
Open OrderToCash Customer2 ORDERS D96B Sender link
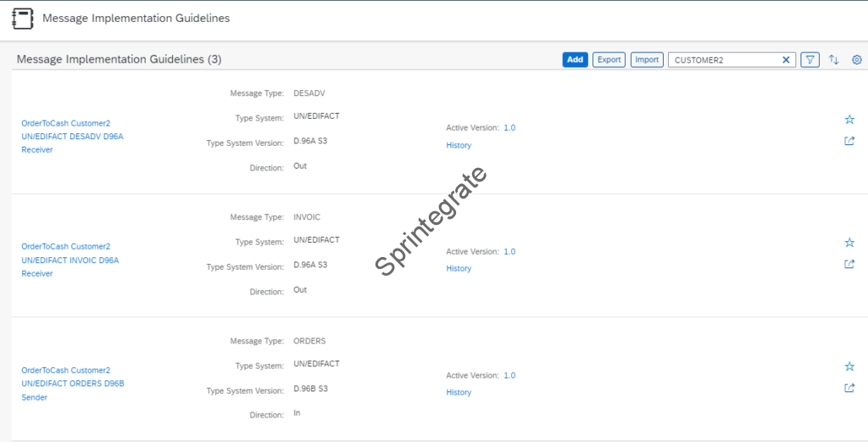[73, 383]
